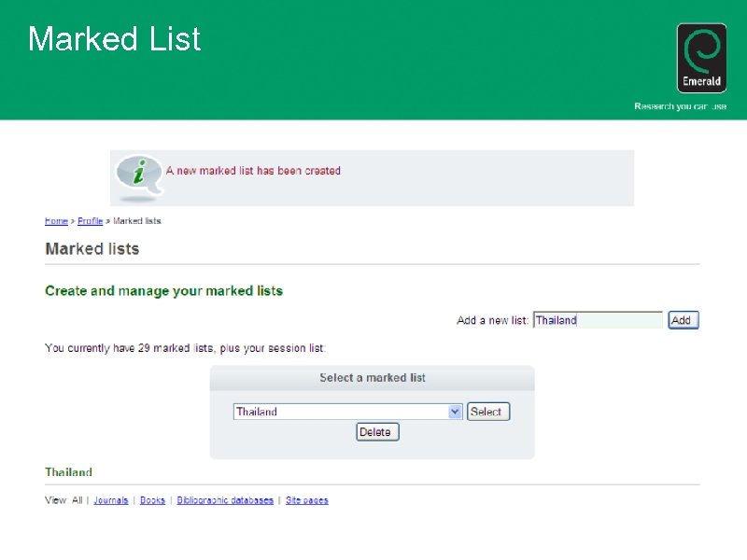Click the information icon next to the notification
The height and width of the screenshot is (560, 747).
tap(136, 174)
